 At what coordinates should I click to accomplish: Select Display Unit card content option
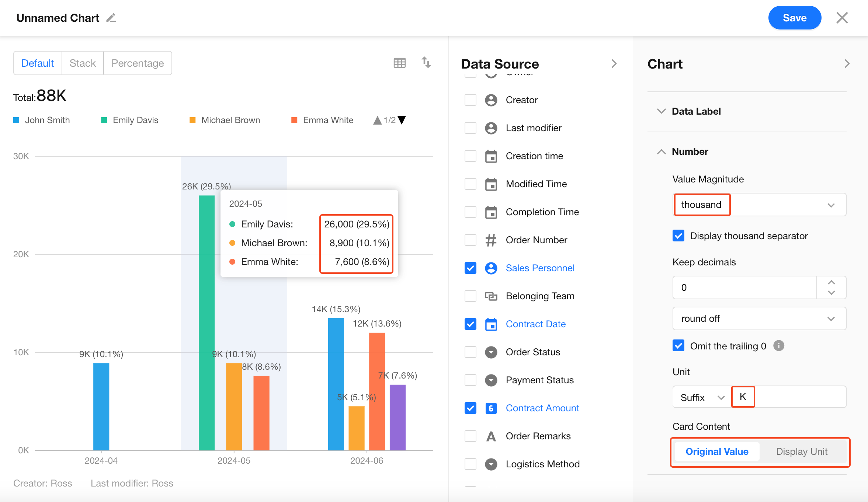[x=802, y=452]
